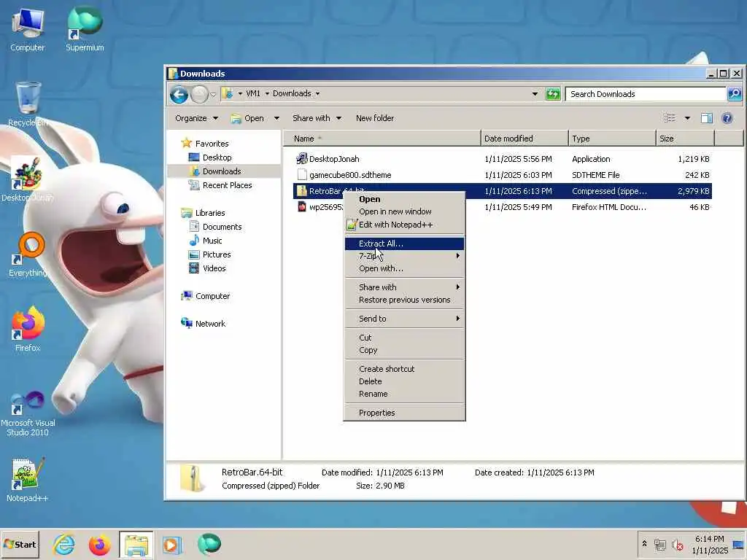747x560 pixels.
Task: Choose Open in new window
Action: (404, 211)
